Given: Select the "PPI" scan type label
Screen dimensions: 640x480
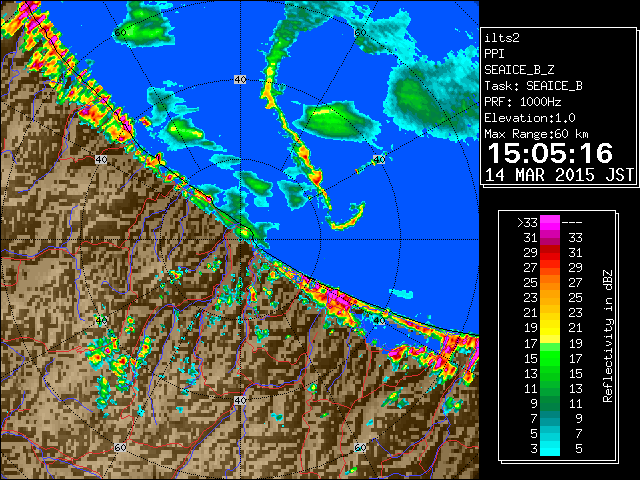Looking at the screenshot, I should pyautogui.click(x=494, y=54).
